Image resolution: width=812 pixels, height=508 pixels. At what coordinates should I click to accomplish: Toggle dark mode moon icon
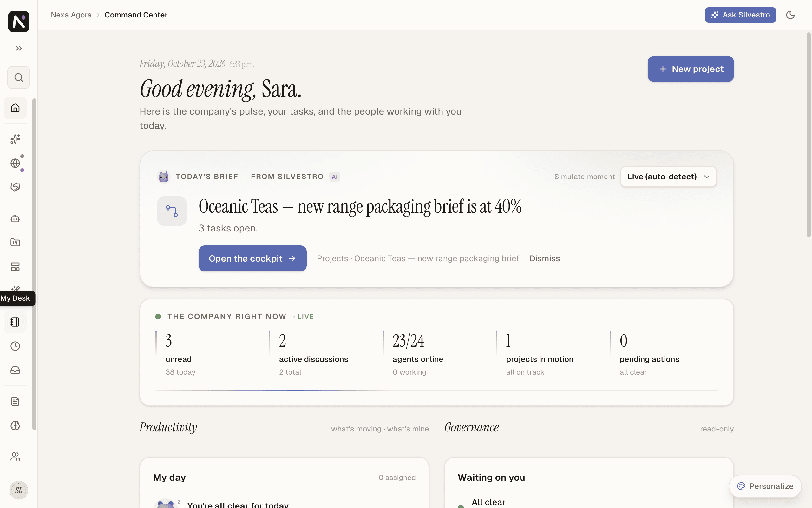point(790,15)
